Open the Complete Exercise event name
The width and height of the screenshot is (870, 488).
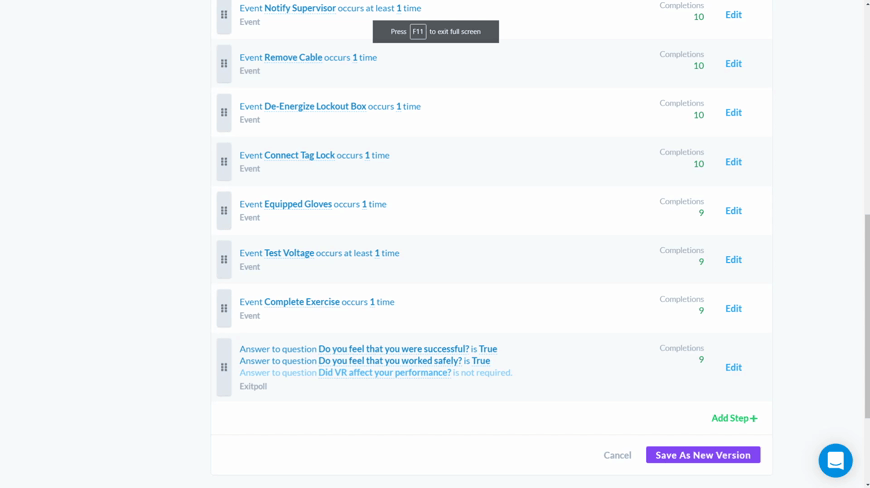(x=302, y=302)
